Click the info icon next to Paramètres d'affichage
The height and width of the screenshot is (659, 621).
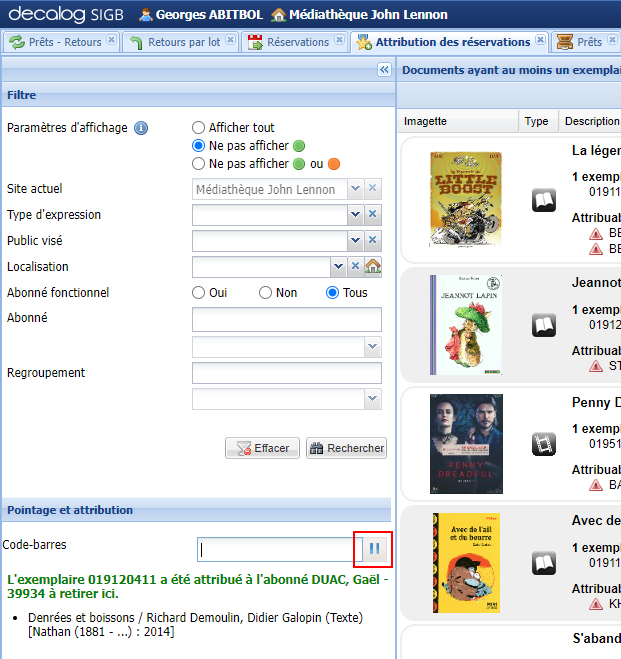coord(141,128)
